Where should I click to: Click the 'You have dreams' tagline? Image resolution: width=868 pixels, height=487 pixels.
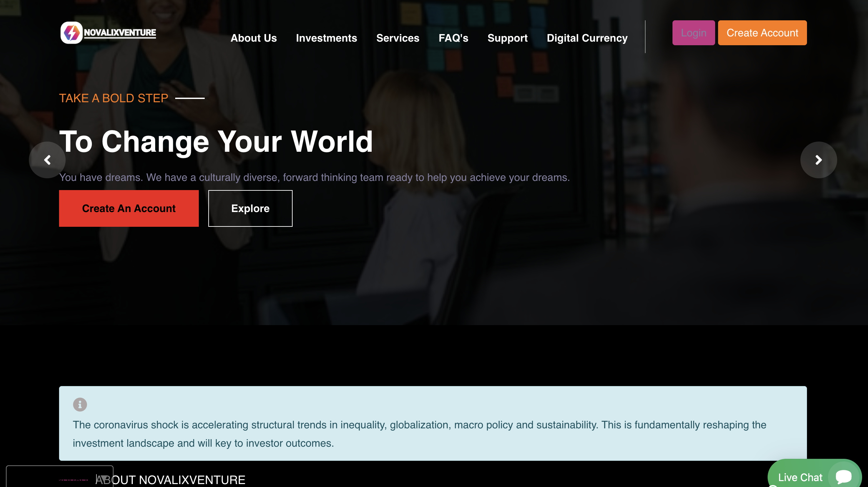click(314, 177)
